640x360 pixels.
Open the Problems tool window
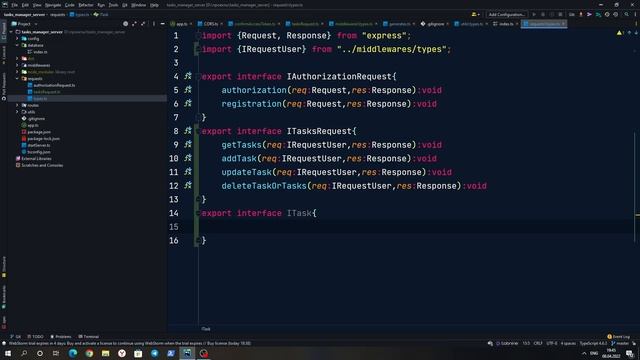point(60,337)
